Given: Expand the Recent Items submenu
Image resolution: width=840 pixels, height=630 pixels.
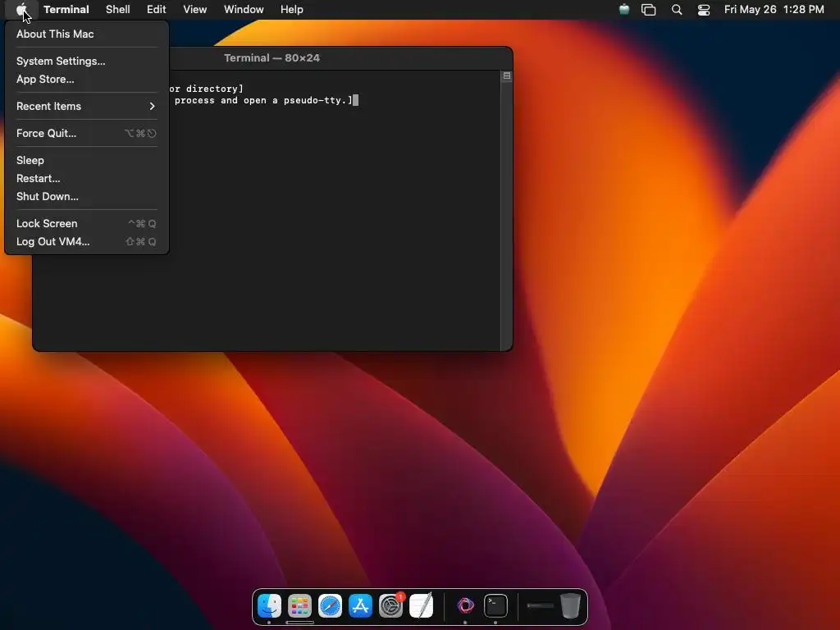Looking at the screenshot, I should tap(86, 106).
